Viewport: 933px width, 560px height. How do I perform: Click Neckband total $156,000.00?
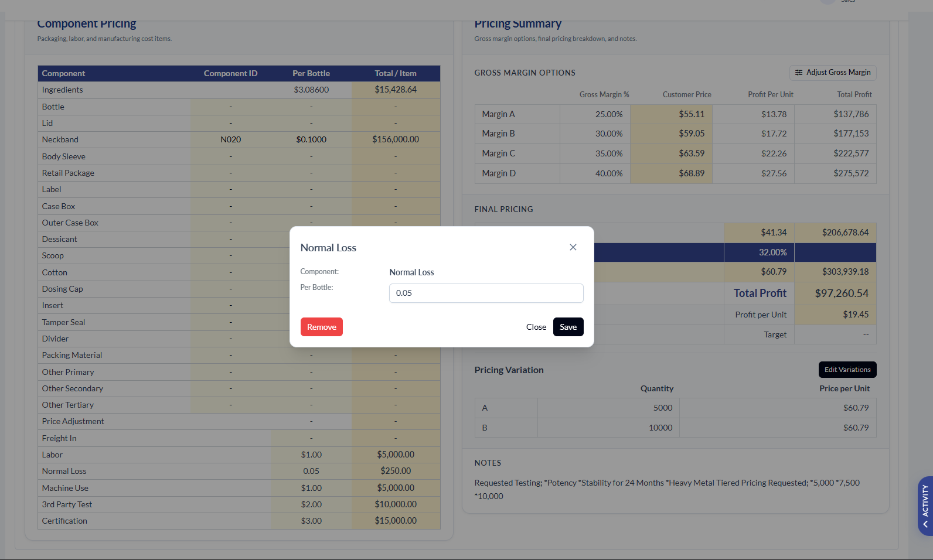pyautogui.click(x=396, y=139)
